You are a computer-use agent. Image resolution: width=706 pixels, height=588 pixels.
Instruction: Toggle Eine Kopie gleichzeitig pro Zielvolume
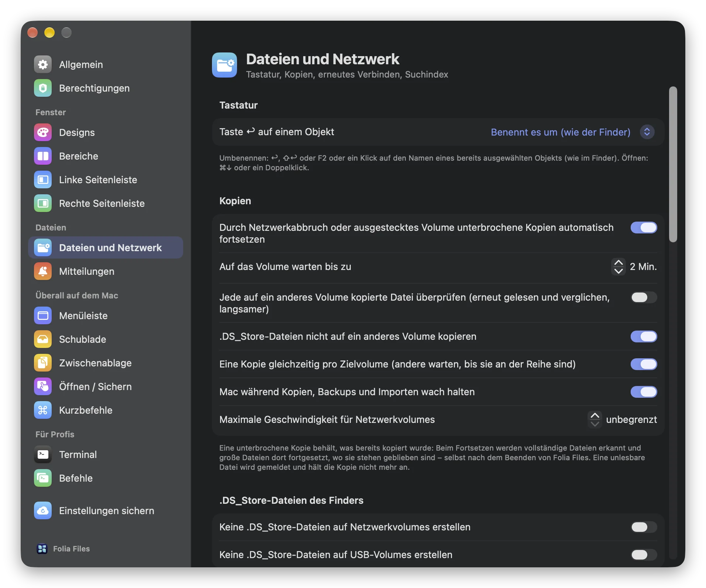(644, 364)
